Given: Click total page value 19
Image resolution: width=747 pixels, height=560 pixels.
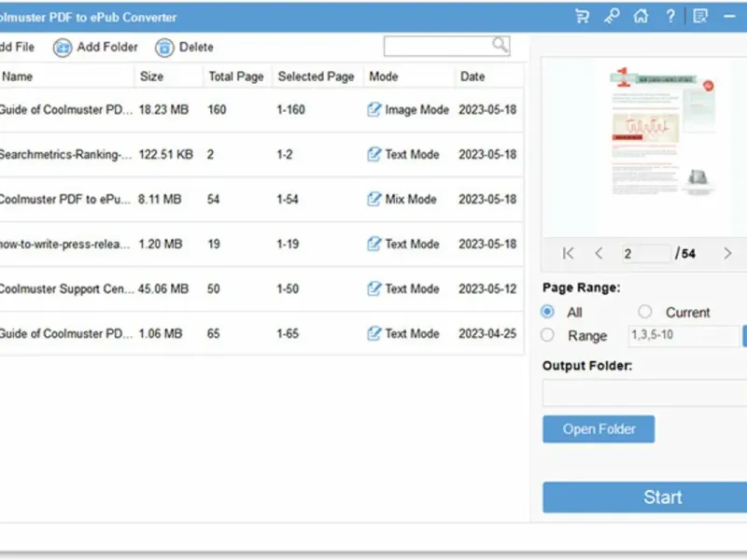Looking at the screenshot, I should coord(214,244).
